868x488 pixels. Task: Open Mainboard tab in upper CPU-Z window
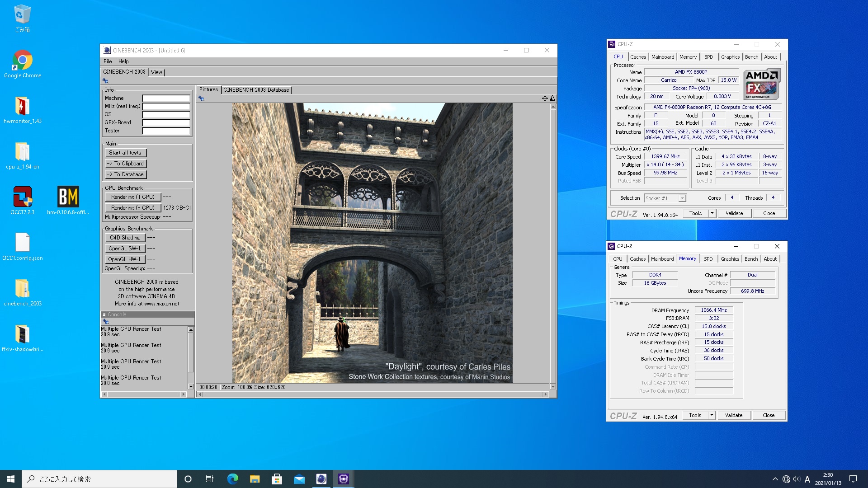pos(663,57)
